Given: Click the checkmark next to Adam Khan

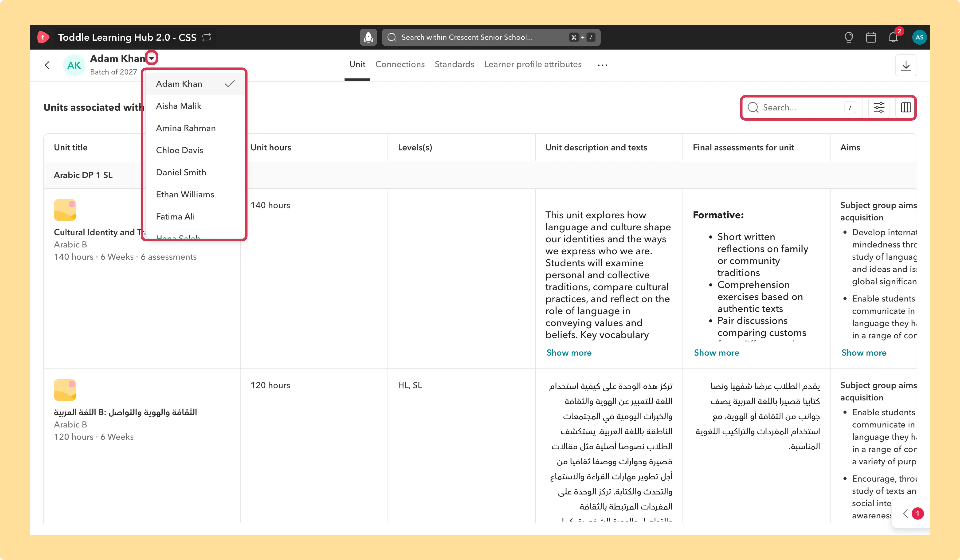Looking at the screenshot, I should [229, 84].
